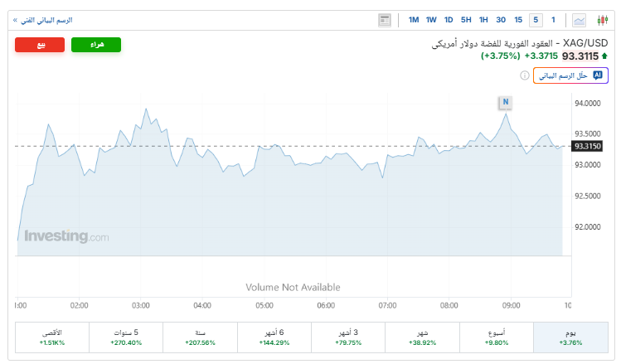This screenshot has width=621, height=364.
Task: Select the 1W interval
Action: tap(431, 20)
